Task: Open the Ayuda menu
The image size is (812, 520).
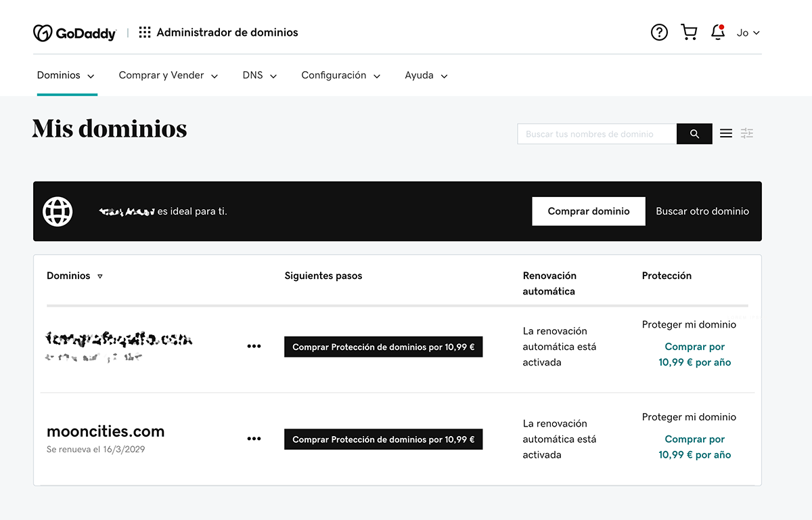Action: coord(426,75)
